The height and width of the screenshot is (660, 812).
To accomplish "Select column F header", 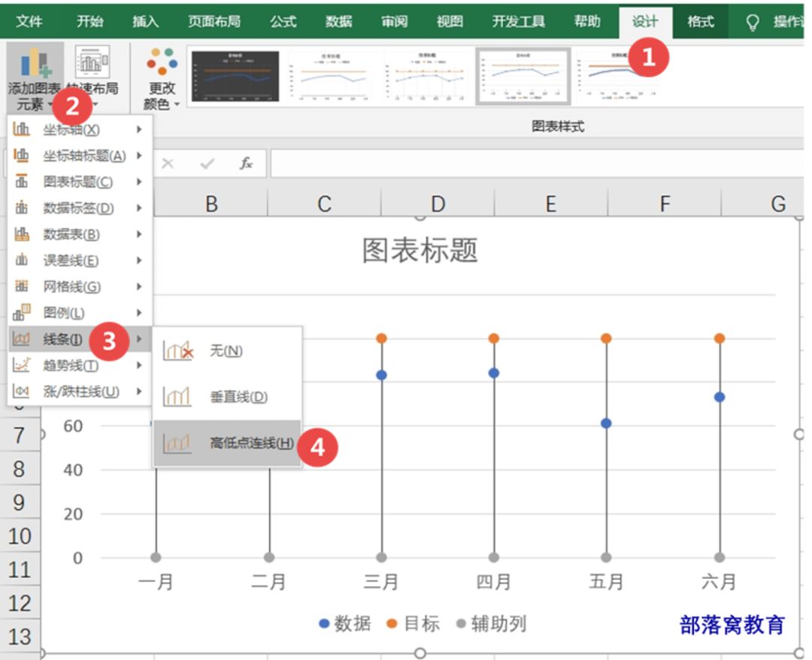I will 665,204.
